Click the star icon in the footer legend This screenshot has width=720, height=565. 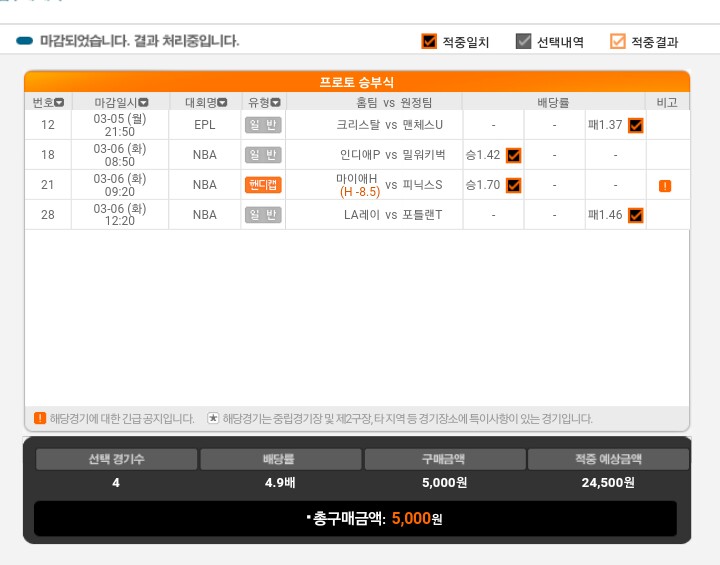pyautogui.click(x=213, y=418)
